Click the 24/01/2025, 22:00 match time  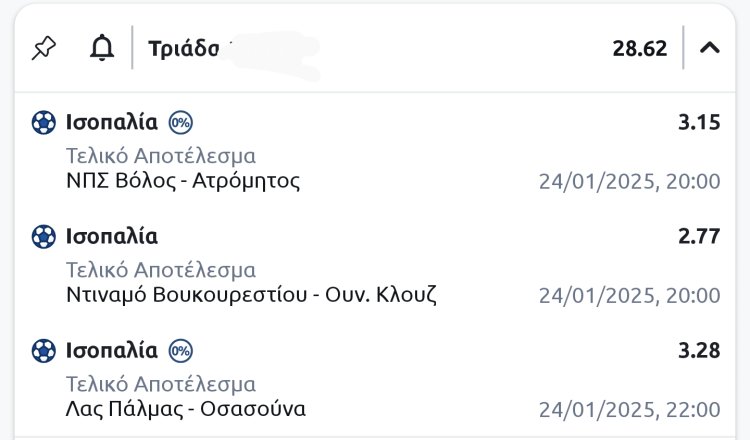[x=629, y=410]
